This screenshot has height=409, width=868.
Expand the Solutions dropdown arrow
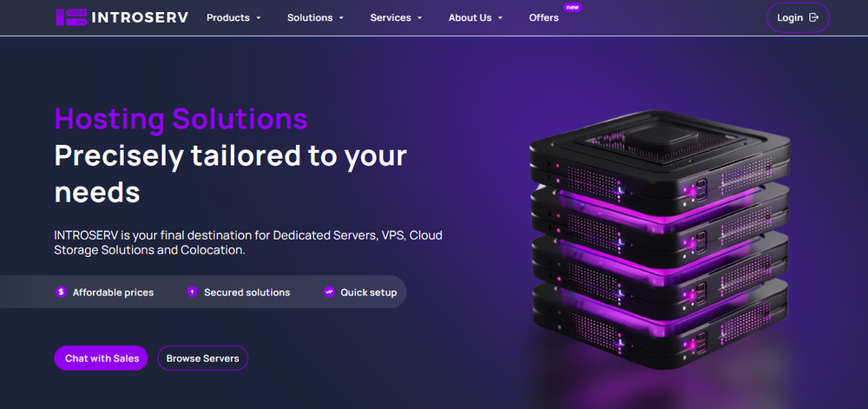pyautogui.click(x=341, y=18)
